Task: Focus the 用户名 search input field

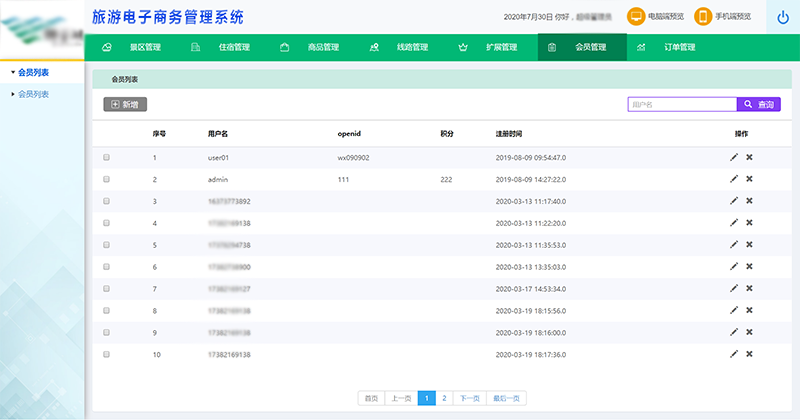Action: tap(681, 104)
